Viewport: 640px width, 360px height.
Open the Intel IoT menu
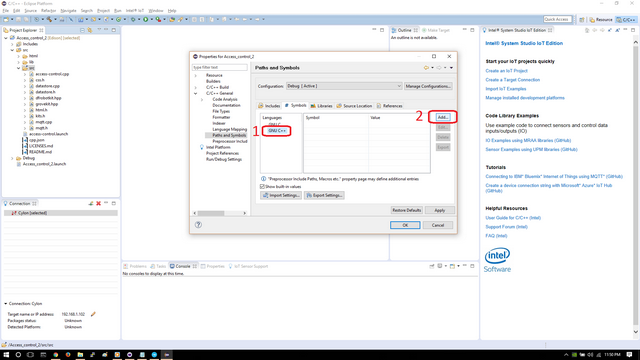pos(135,11)
